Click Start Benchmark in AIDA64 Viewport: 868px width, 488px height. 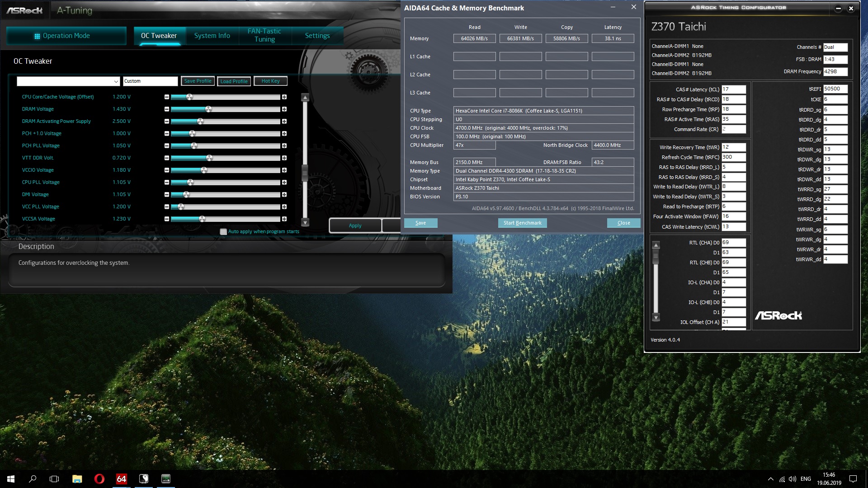(x=522, y=223)
